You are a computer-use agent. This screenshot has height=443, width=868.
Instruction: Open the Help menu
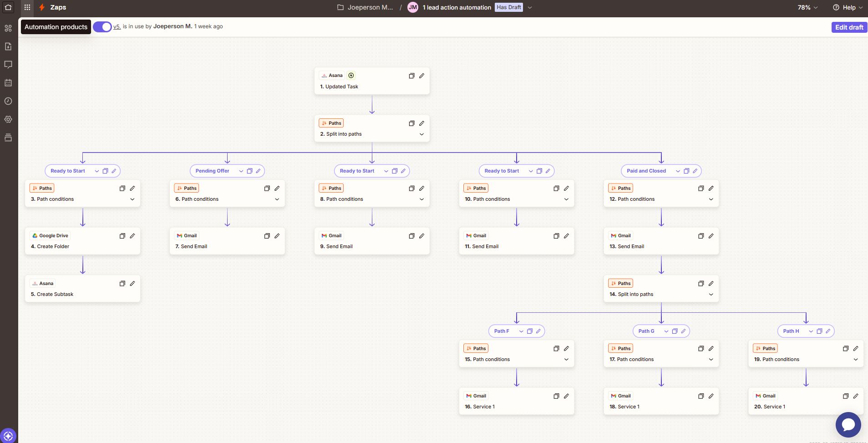coord(848,7)
